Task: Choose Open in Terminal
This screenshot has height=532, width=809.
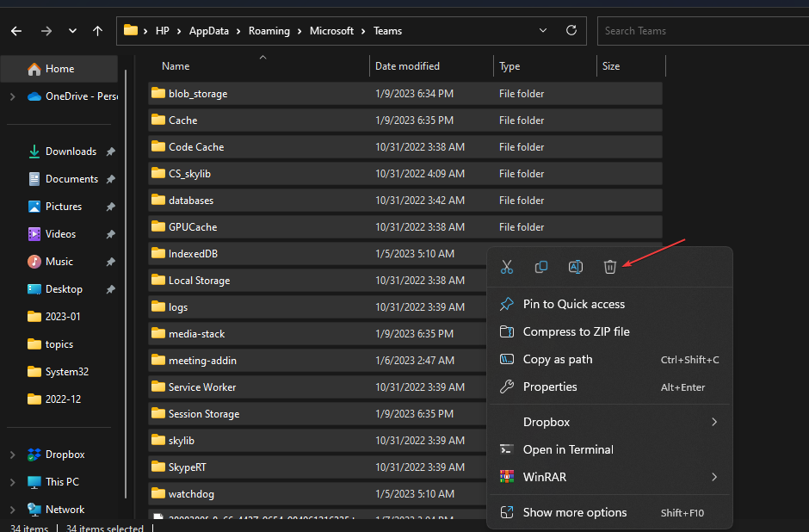Action: click(609, 450)
